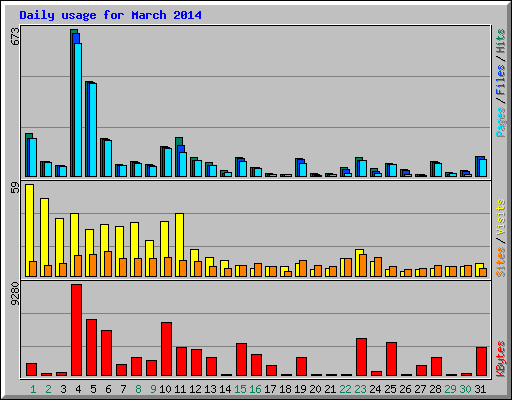512x400 pixels.
Task: Click day 7 on the x-axis
Action: [x=123, y=389]
